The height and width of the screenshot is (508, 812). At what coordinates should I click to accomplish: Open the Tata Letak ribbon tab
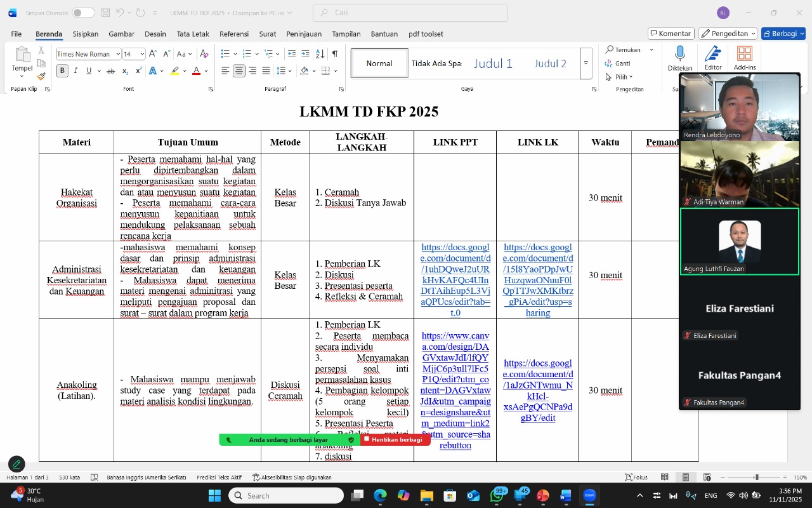pos(193,34)
